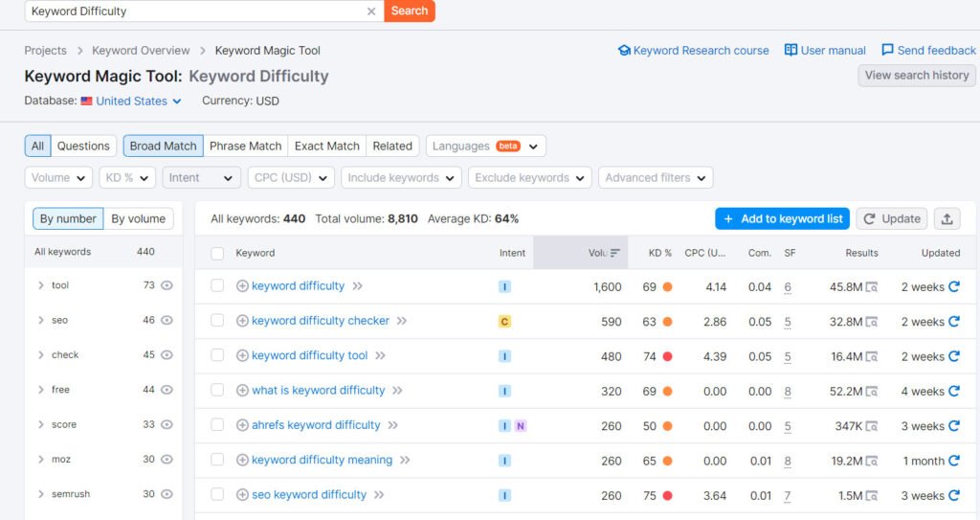Refresh the keyword difficulty tool row
Image resolution: width=980 pixels, height=520 pixels.
[x=954, y=356]
